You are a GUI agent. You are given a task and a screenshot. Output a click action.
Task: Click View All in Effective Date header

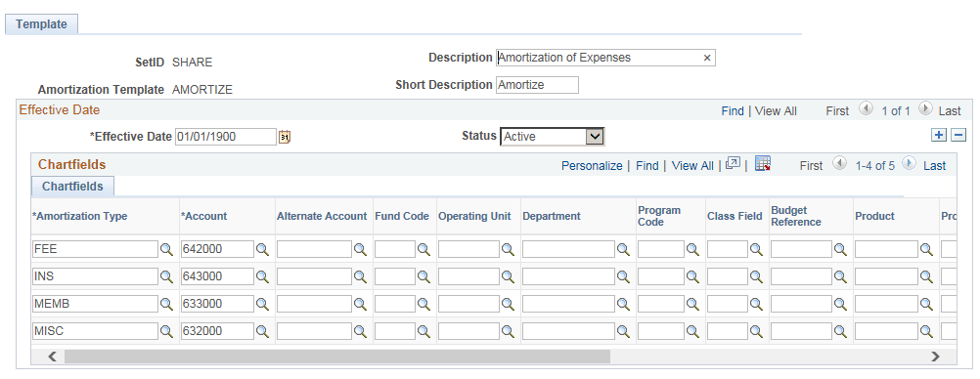pyautogui.click(x=776, y=110)
